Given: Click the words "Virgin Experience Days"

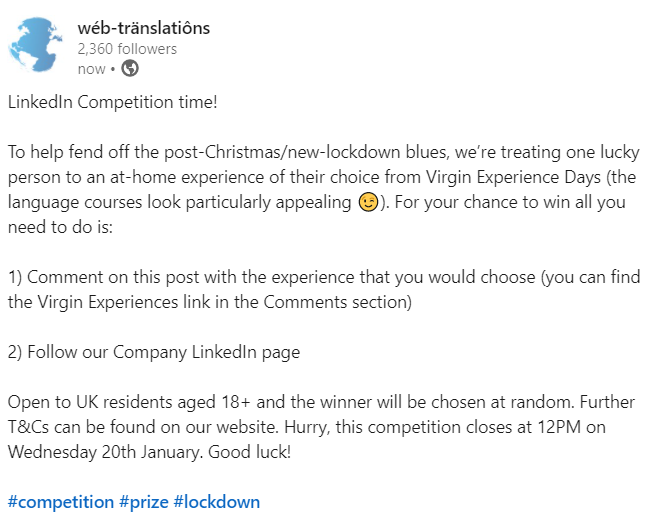Looking at the screenshot, I should pos(513,177).
